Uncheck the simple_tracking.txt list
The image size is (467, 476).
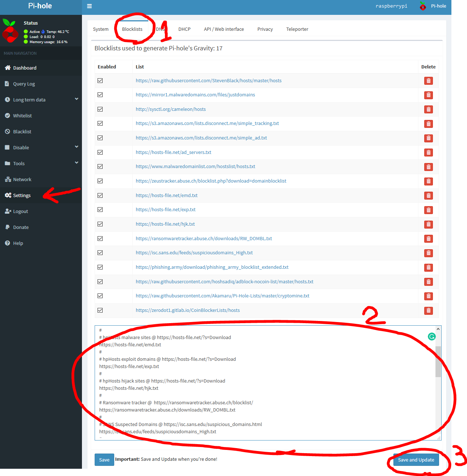pos(100,123)
